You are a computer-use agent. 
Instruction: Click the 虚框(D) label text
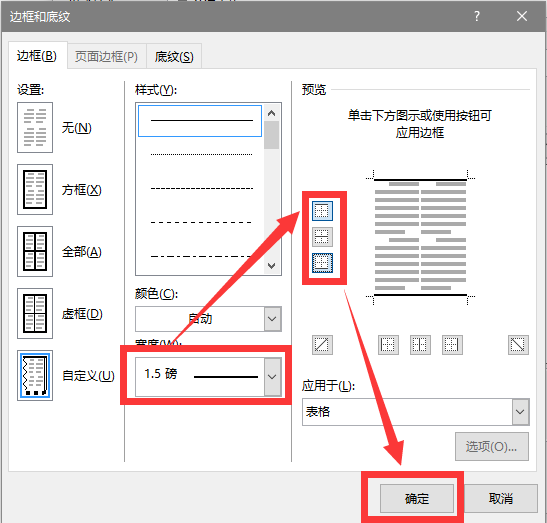click(82, 314)
